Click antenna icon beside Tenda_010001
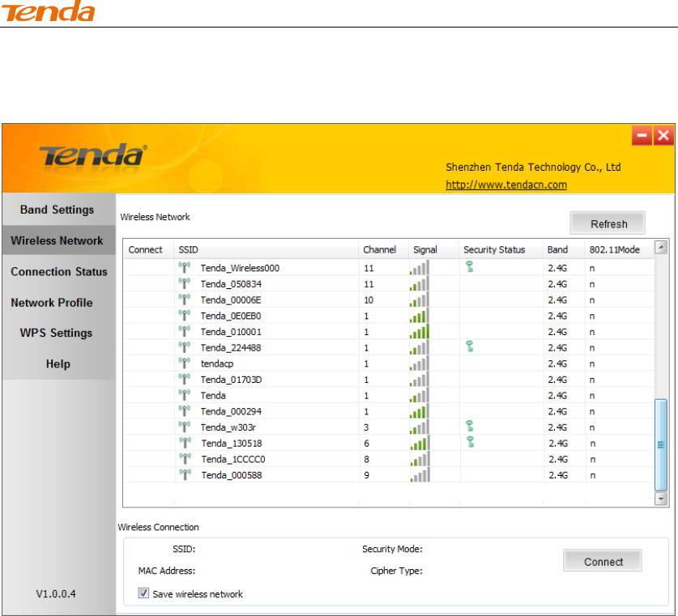Screen dimensions: 678x616 point(184,332)
